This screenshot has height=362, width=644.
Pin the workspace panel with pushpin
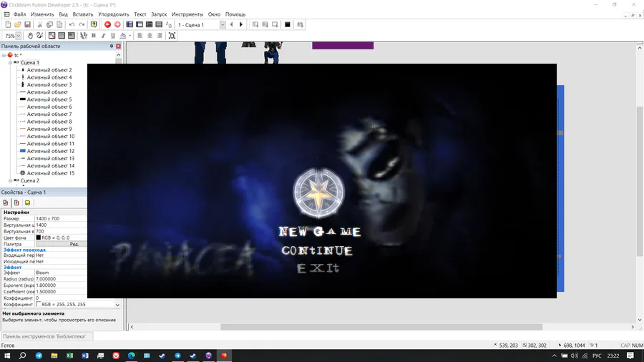(x=112, y=47)
